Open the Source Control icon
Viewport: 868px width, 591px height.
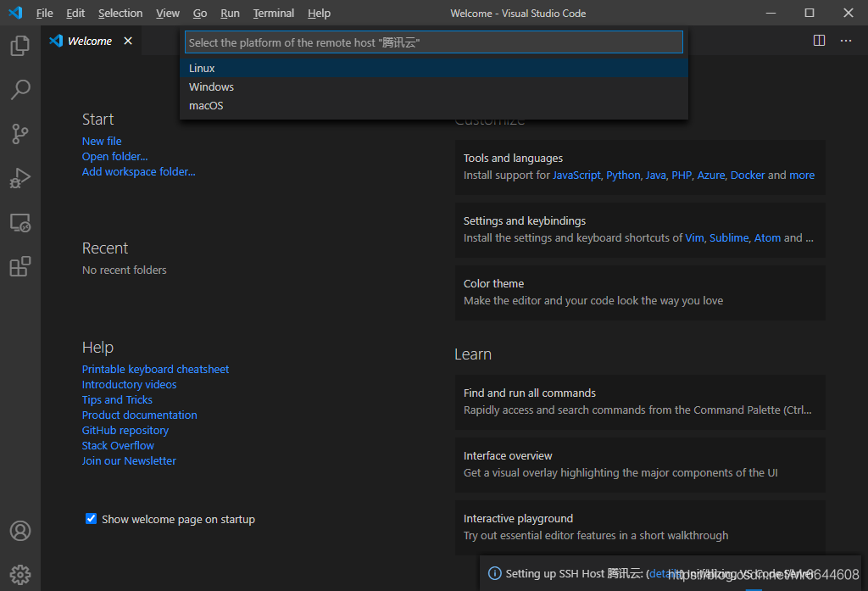tap(20, 134)
